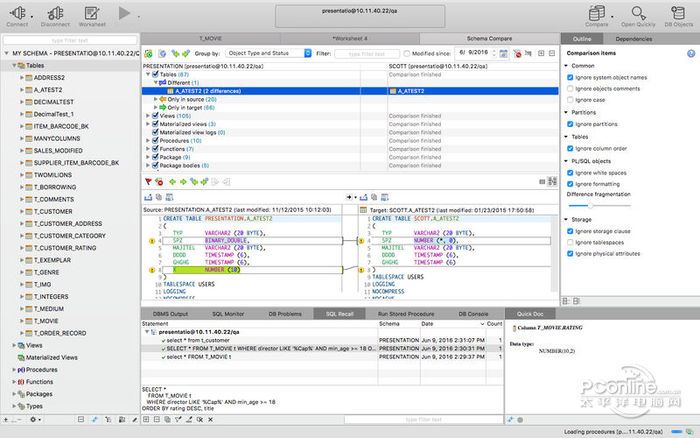
Task: Switch to the SQL Recall tab
Action: [339, 314]
